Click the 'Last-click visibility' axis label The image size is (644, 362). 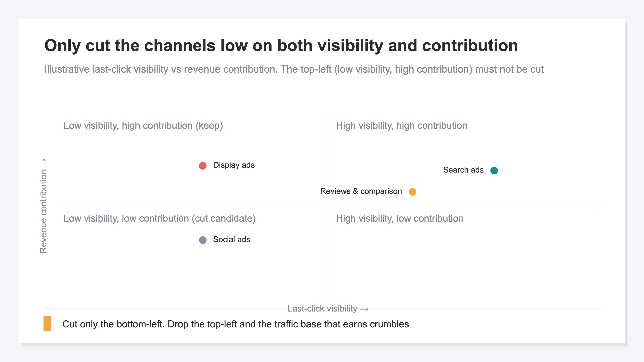pyautogui.click(x=328, y=309)
